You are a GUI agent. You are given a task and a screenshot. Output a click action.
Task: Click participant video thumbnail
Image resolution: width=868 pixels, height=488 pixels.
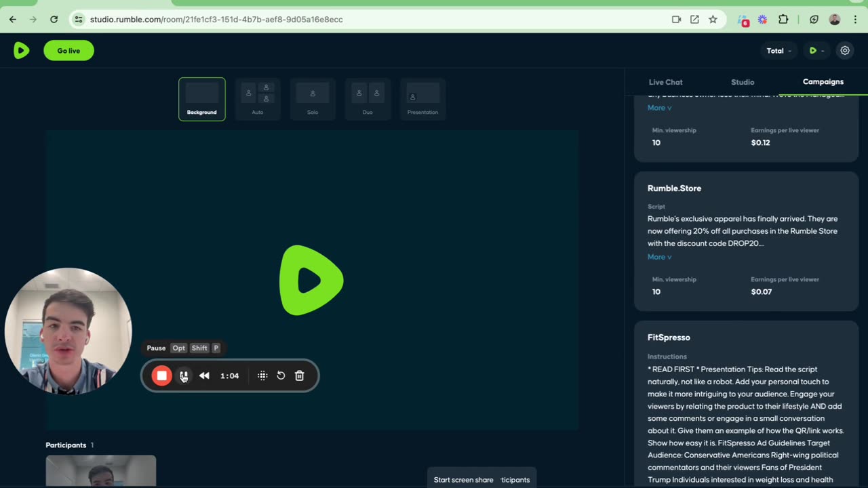(101, 471)
